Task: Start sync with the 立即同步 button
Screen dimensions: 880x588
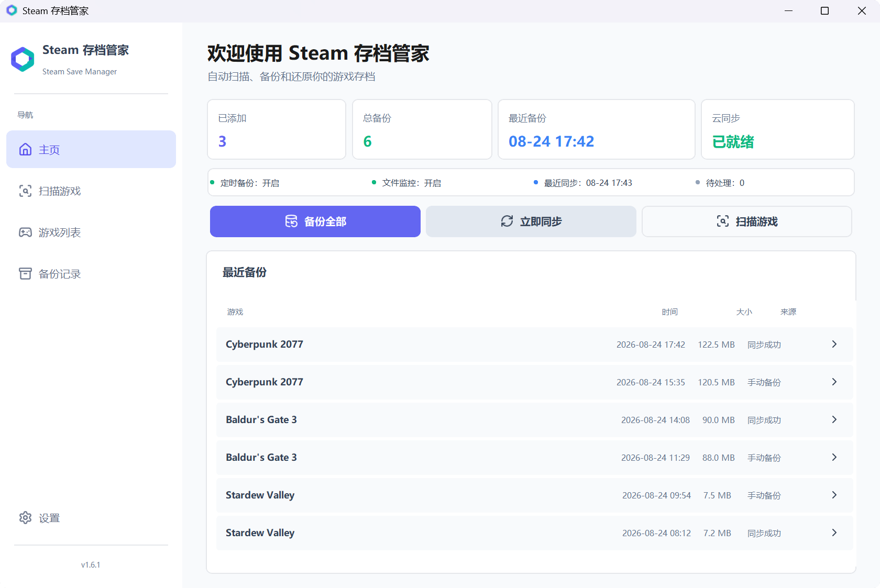Action: click(531, 221)
